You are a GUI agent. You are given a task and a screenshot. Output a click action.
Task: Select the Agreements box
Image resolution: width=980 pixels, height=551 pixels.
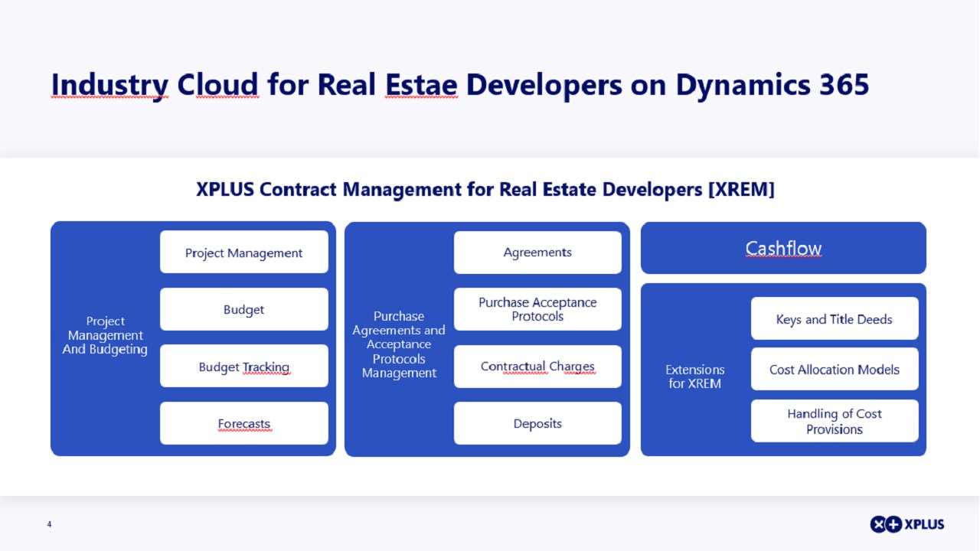537,253
